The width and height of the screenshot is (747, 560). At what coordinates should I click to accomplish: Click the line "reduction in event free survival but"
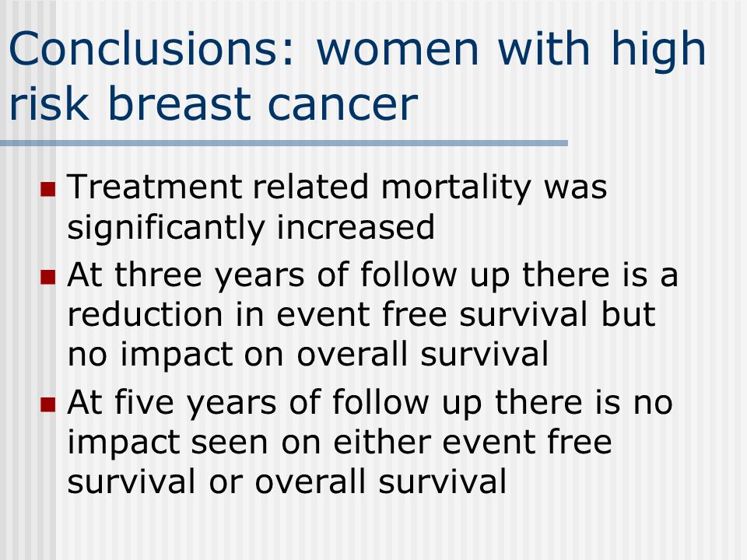[x=362, y=315]
